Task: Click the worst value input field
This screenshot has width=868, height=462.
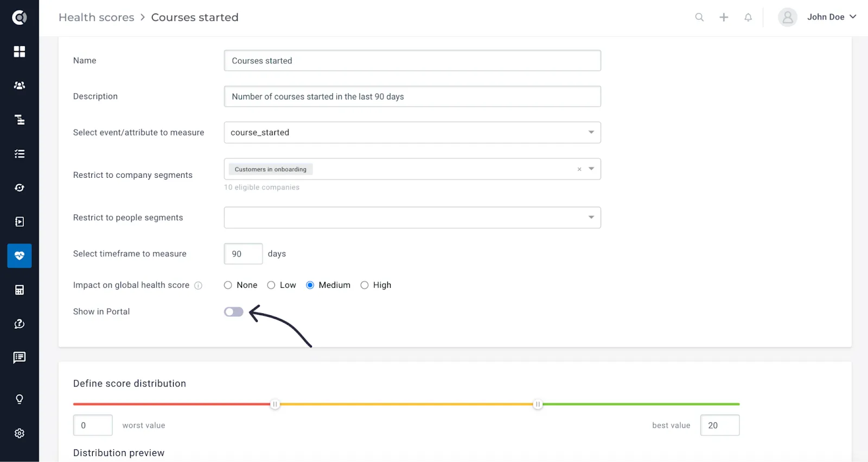Action: (93, 425)
